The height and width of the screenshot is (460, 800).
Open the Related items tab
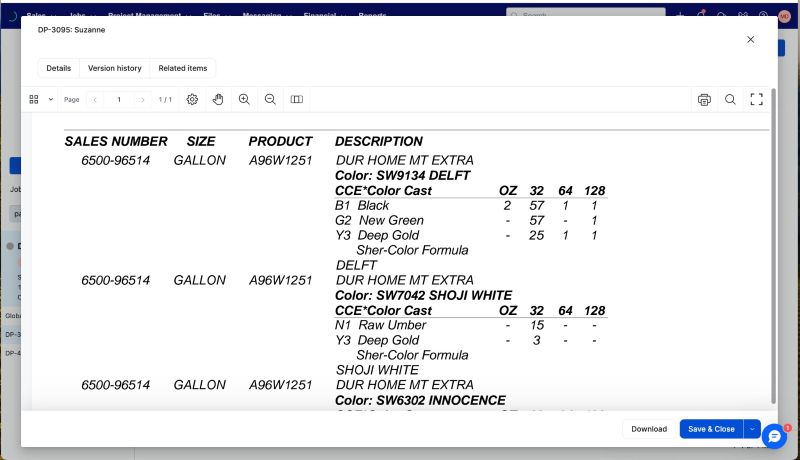coord(183,68)
